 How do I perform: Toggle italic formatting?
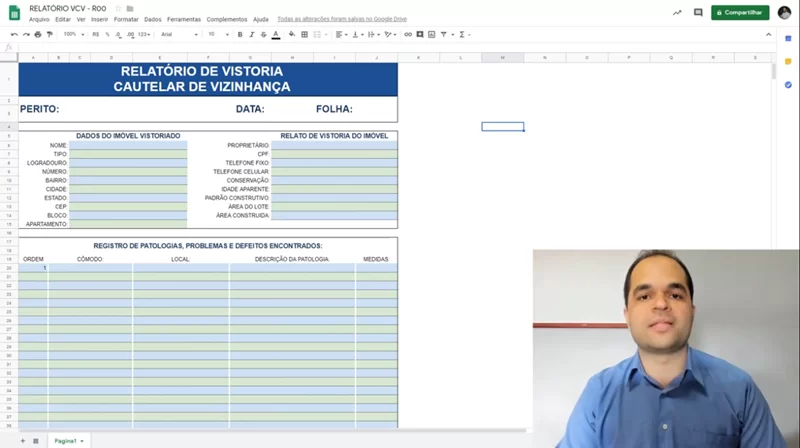click(252, 35)
